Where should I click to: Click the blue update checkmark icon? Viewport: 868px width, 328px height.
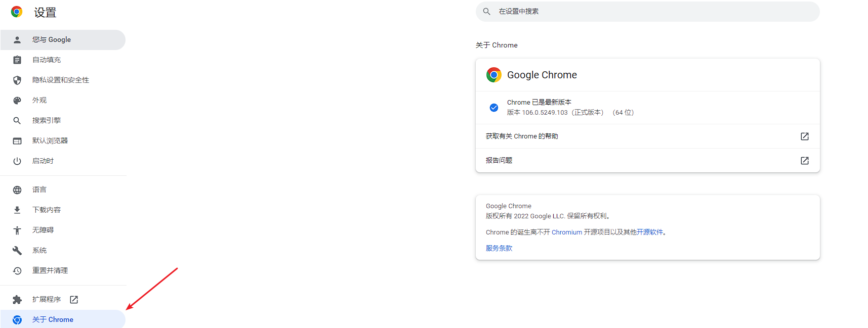(493, 107)
